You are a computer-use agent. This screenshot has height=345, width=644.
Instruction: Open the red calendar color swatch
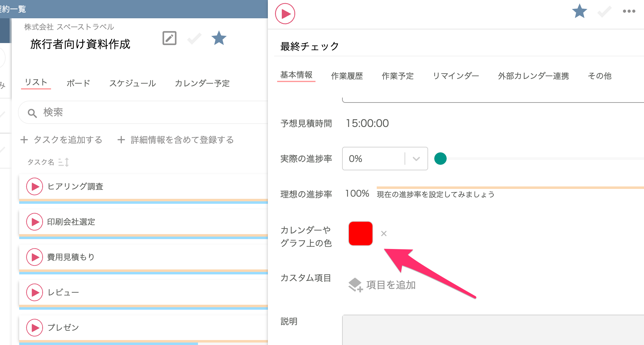tap(360, 234)
